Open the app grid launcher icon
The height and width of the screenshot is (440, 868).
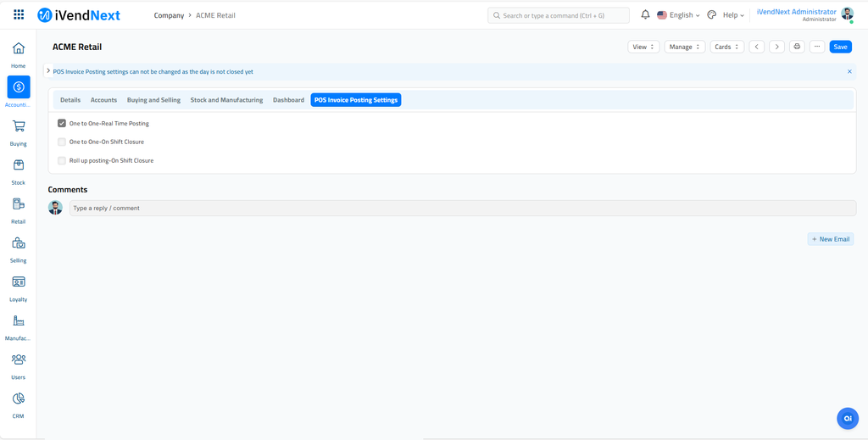tap(19, 15)
